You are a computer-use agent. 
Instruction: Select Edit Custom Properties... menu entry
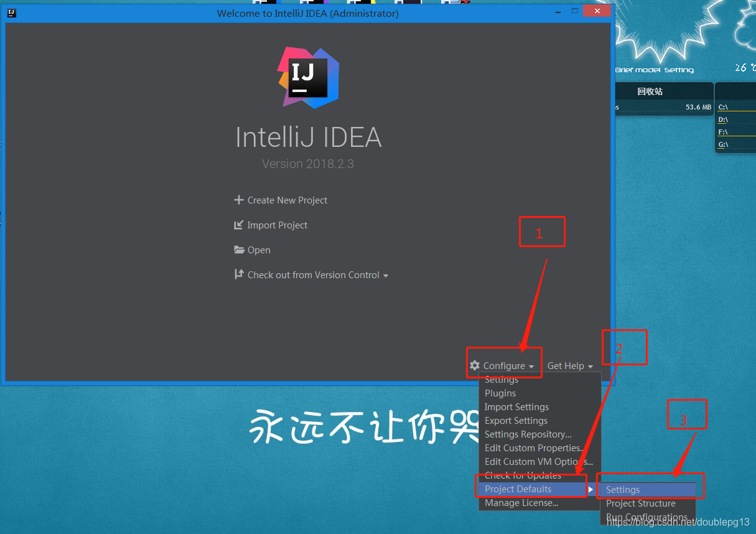coord(540,448)
